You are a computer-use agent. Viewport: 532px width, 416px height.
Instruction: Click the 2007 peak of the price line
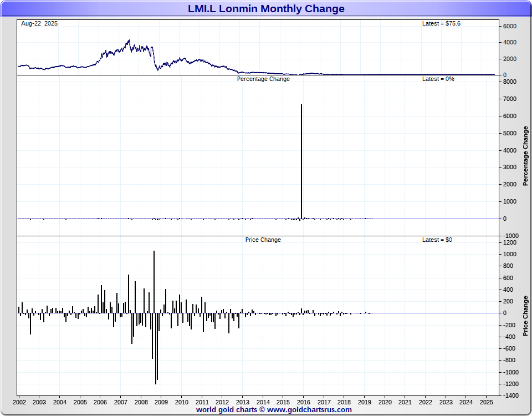click(x=129, y=40)
